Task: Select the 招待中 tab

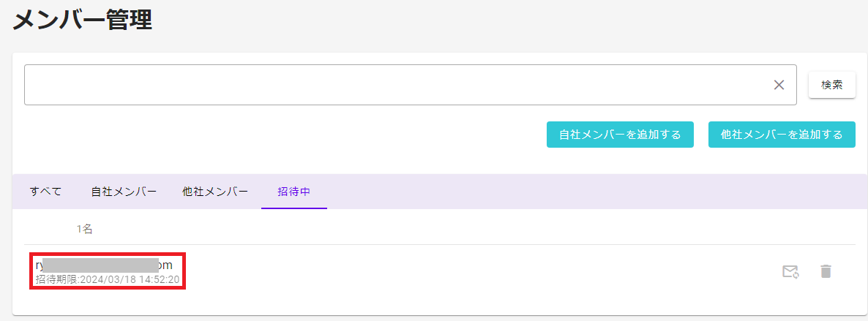Action: pyautogui.click(x=294, y=192)
